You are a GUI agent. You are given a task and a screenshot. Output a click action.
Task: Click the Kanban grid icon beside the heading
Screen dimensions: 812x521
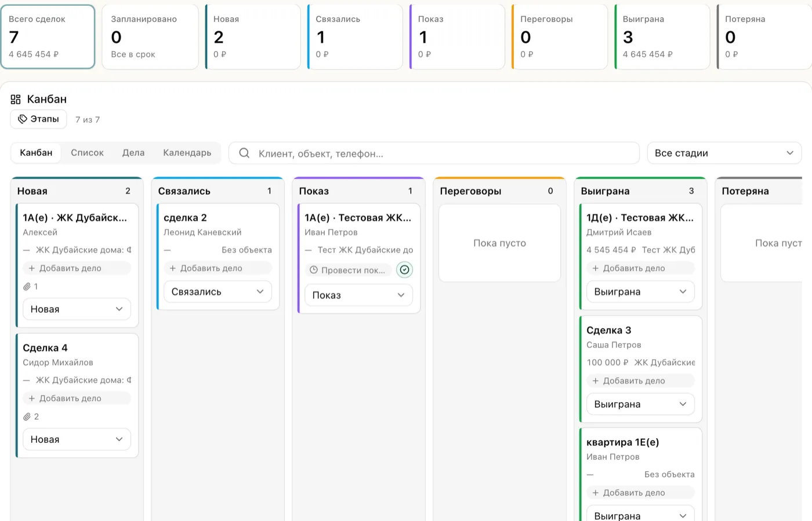(16, 99)
